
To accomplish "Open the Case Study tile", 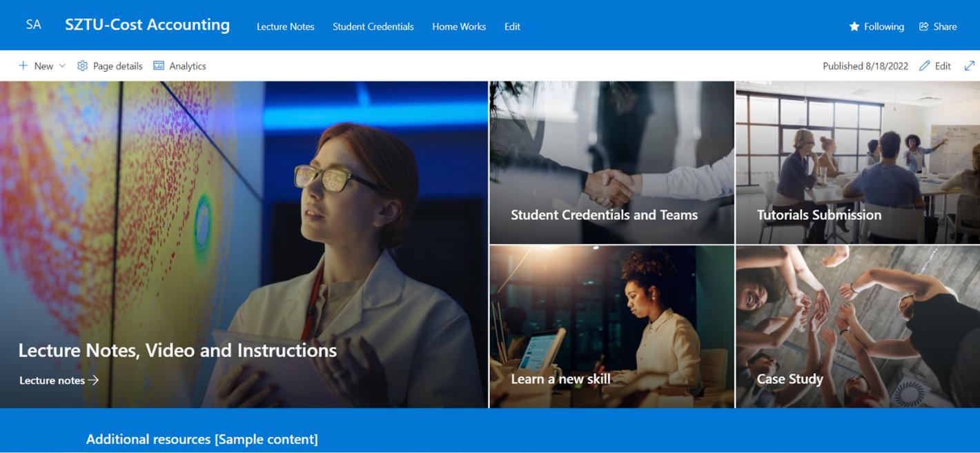I will click(858, 327).
